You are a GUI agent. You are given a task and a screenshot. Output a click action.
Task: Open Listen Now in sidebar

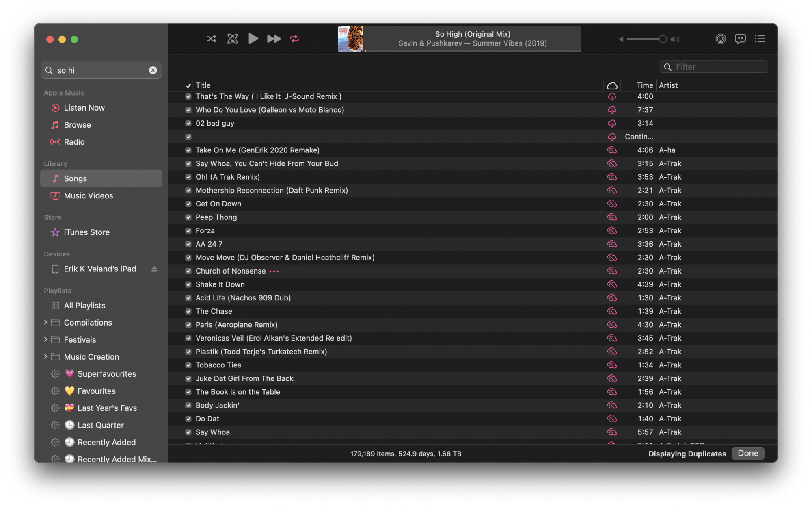click(84, 108)
